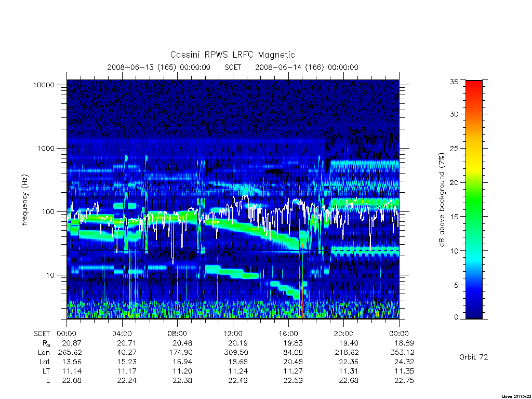Click the LT value 11.27

[x=293, y=371]
